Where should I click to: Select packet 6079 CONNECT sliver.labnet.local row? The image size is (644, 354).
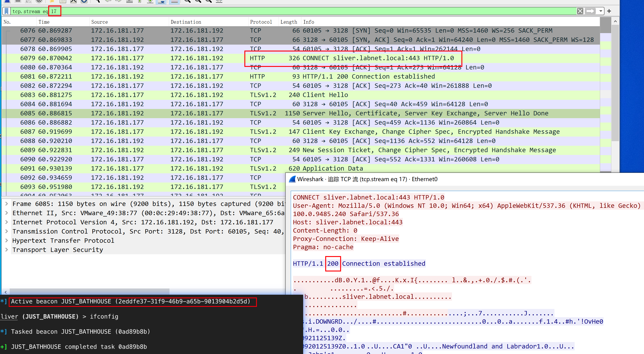click(301, 58)
